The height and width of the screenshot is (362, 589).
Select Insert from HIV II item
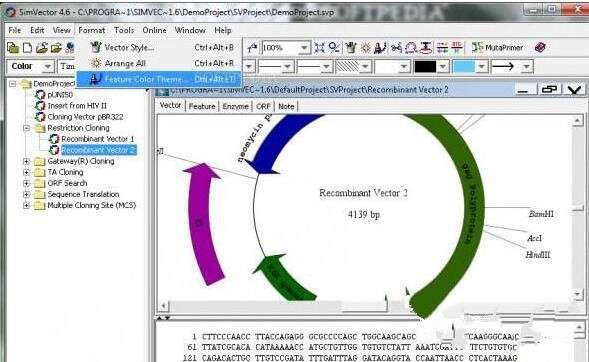(x=77, y=106)
